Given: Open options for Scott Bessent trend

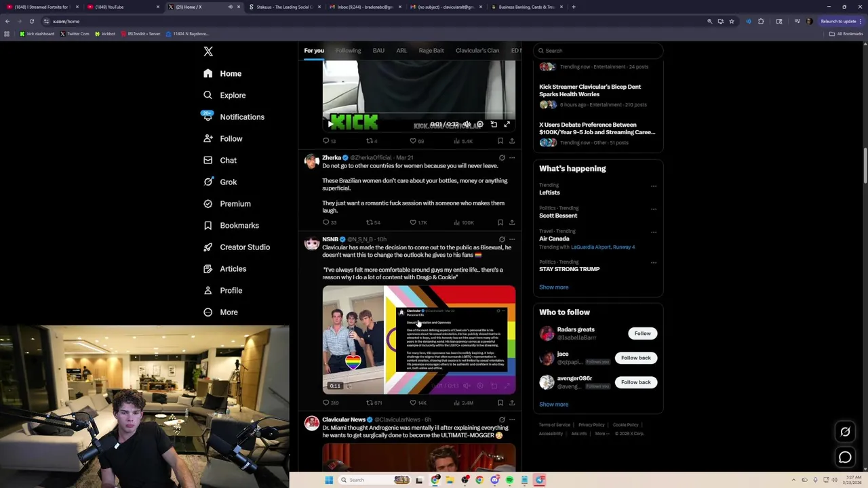Looking at the screenshot, I should click(654, 209).
